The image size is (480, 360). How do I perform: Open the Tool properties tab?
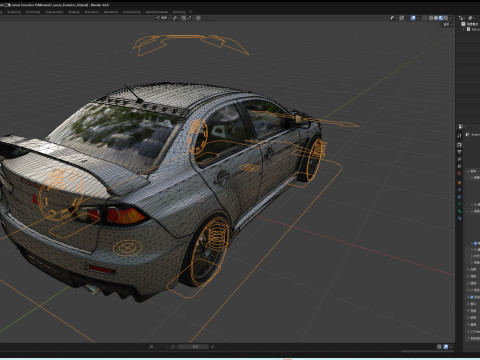pos(459,136)
